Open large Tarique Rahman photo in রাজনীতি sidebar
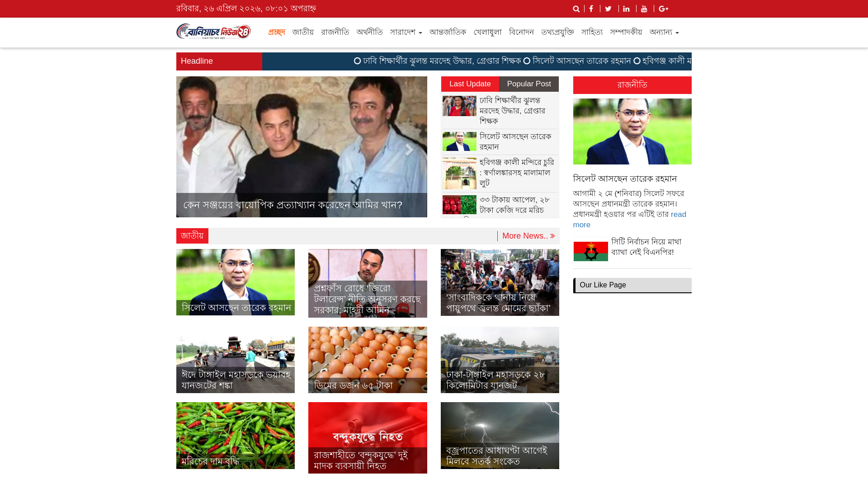This screenshot has height=488, width=868. pyautogui.click(x=632, y=131)
